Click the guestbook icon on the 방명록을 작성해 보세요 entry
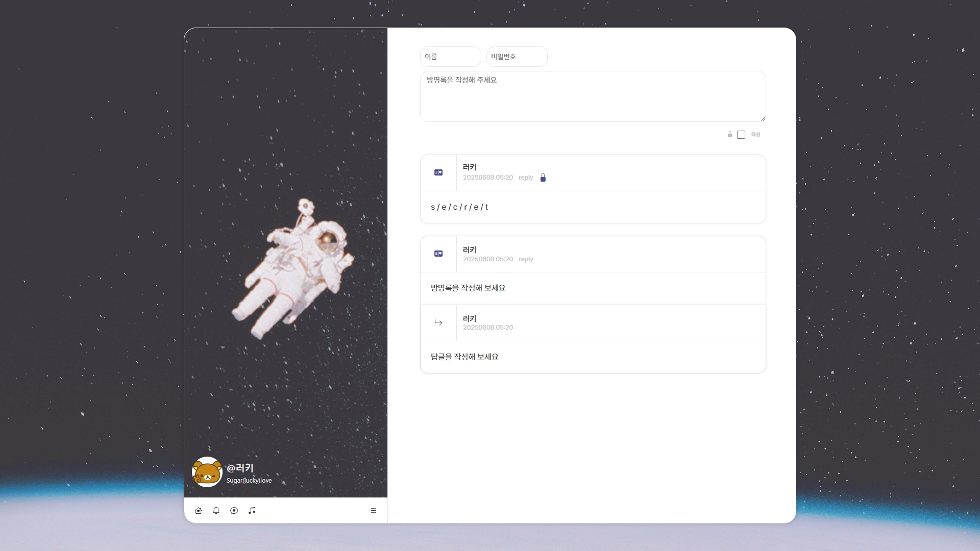Image resolution: width=980 pixels, height=551 pixels. tap(438, 254)
